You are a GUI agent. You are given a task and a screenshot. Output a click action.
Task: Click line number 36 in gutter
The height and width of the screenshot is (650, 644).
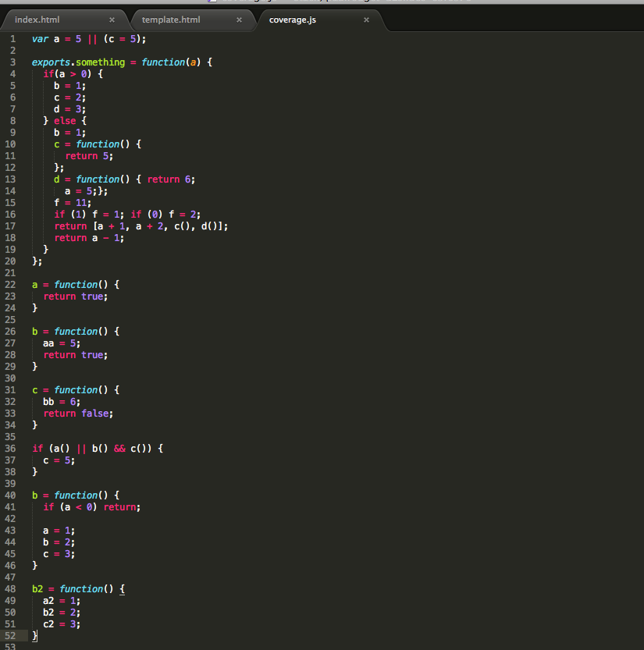10,449
